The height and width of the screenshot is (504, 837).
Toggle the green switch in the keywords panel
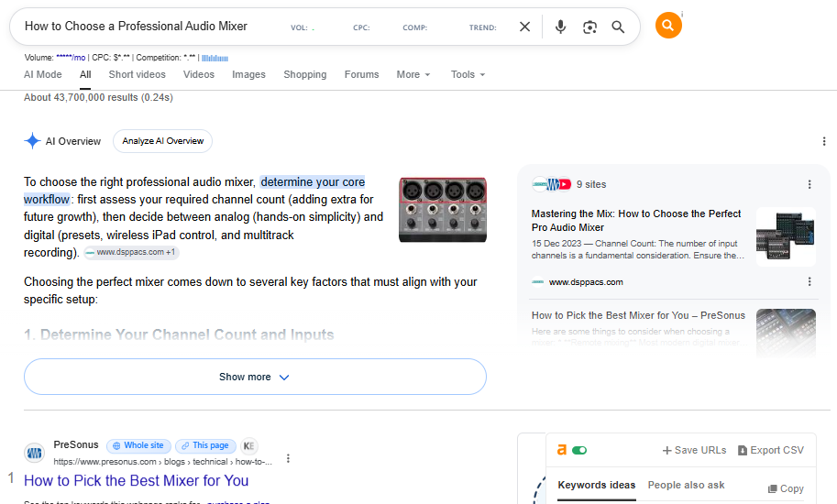click(579, 450)
